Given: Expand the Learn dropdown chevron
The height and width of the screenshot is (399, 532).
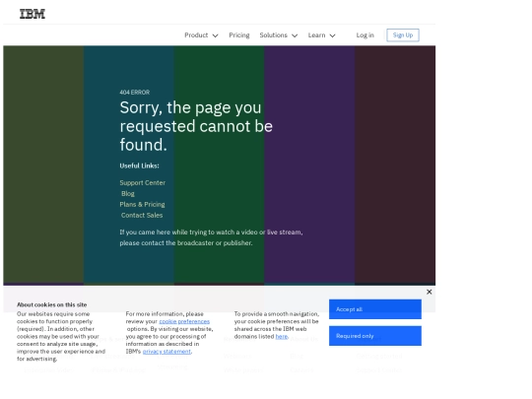Looking at the screenshot, I should click(x=333, y=35).
